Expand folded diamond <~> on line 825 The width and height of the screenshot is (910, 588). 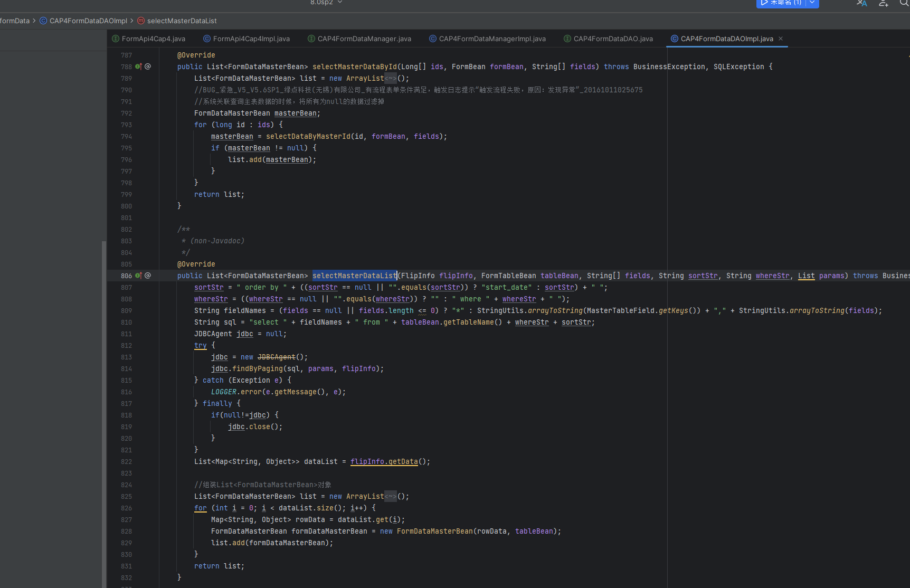tap(391, 496)
